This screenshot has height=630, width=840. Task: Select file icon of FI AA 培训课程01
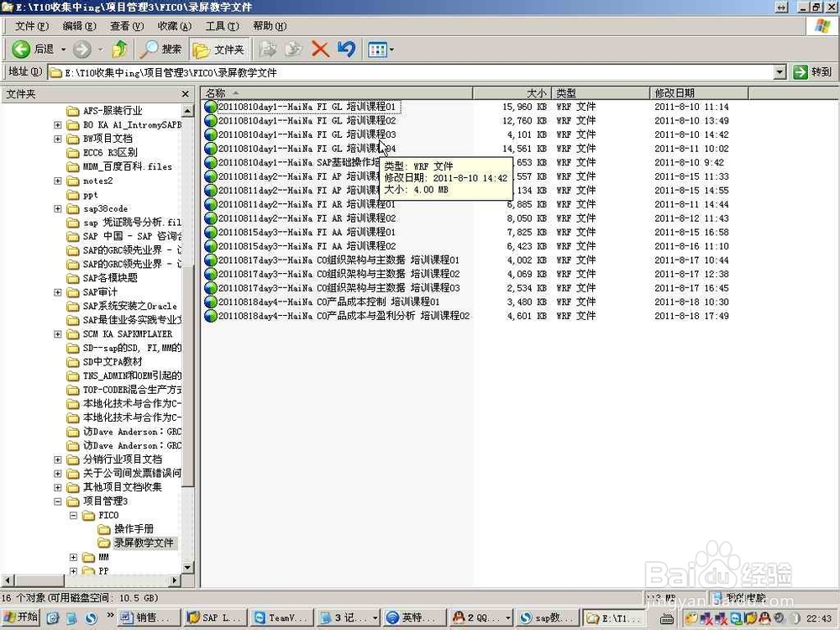(211, 232)
